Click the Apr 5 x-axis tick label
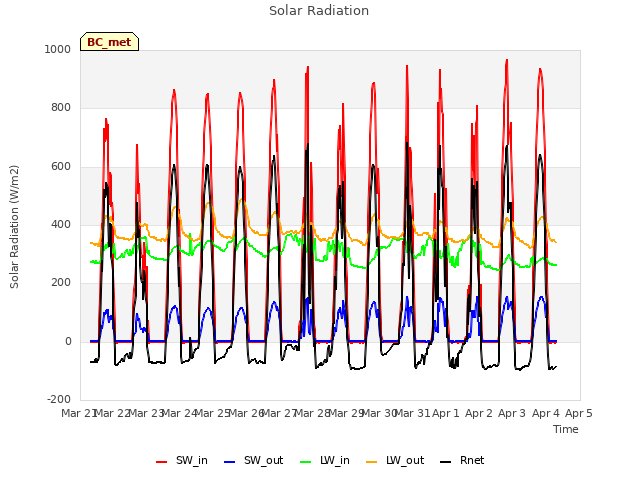 (x=579, y=413)
